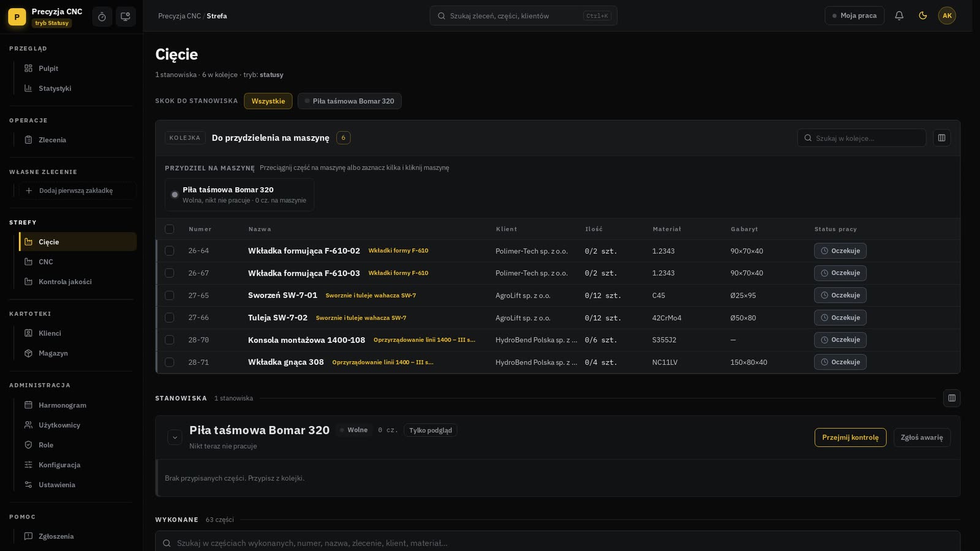The image size is (980, 551).
Task: Open Role settings
Action: pyautogui.click(x=77, y=445)
